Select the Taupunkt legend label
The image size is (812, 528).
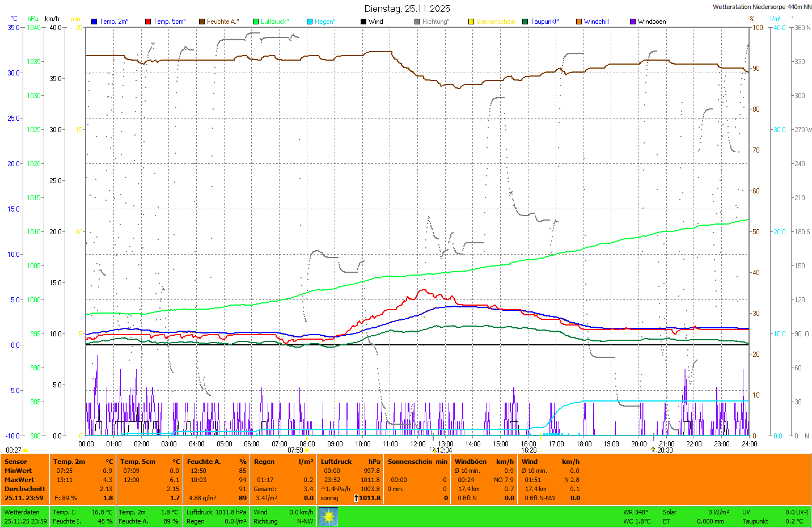pos(544,22)
